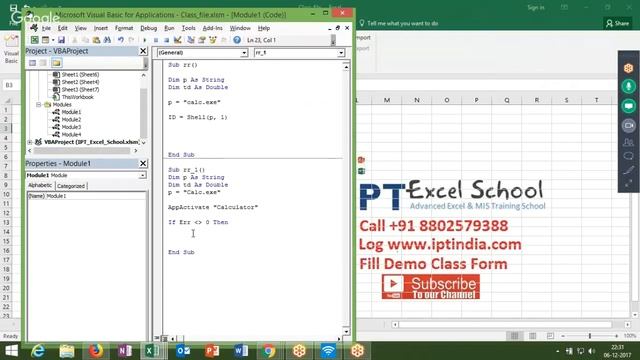Click the volume icon in system tray

point(592,351)
